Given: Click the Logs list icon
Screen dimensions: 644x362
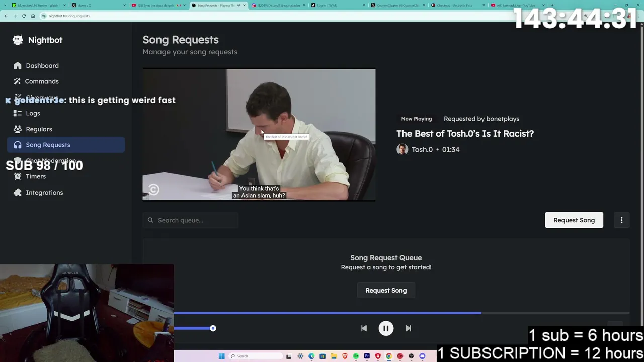Looking at the screenshot, I should click(18, 113).
